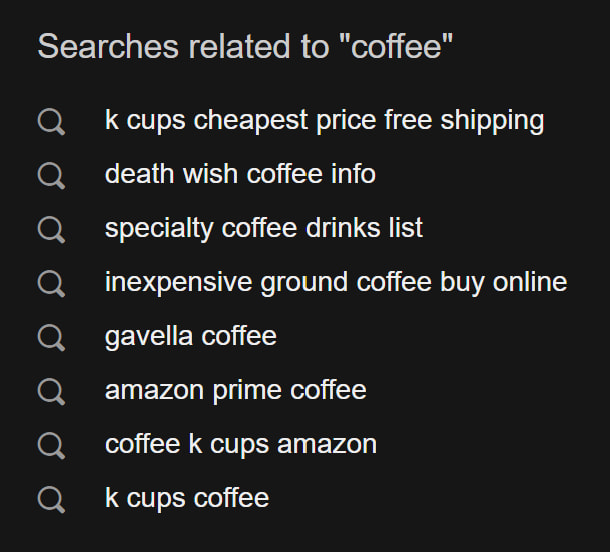Viewport: 610px width, 552px height.
Task: Select the "amazon prime coffee" suggestion
Action: coord(235,390)
